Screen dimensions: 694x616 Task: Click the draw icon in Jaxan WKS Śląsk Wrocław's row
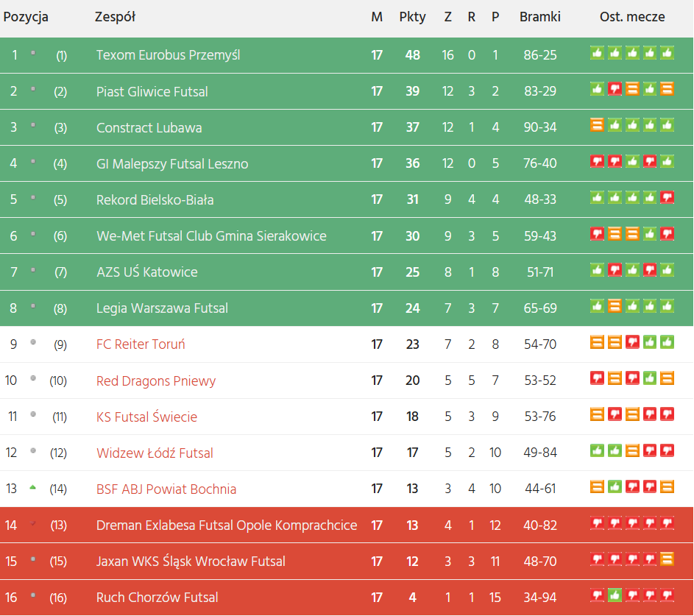667,559
